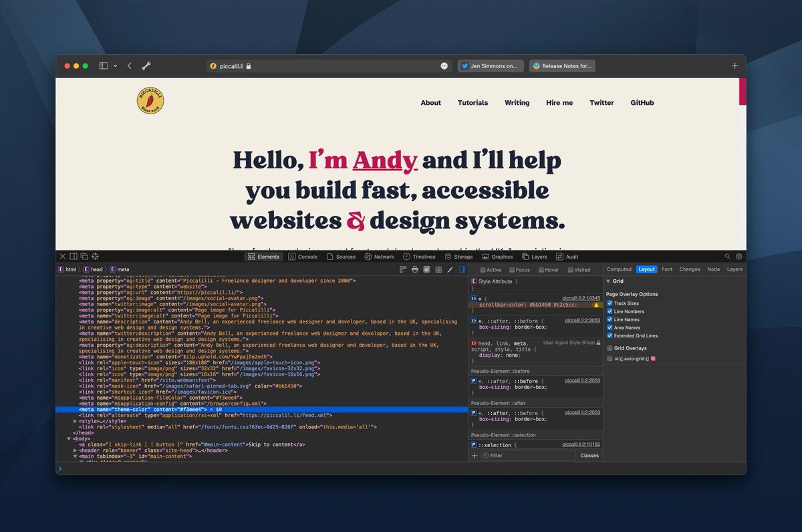802x532 pixels.
Task: Click the Piccalilli logo on the page
Action: (150, 101)
